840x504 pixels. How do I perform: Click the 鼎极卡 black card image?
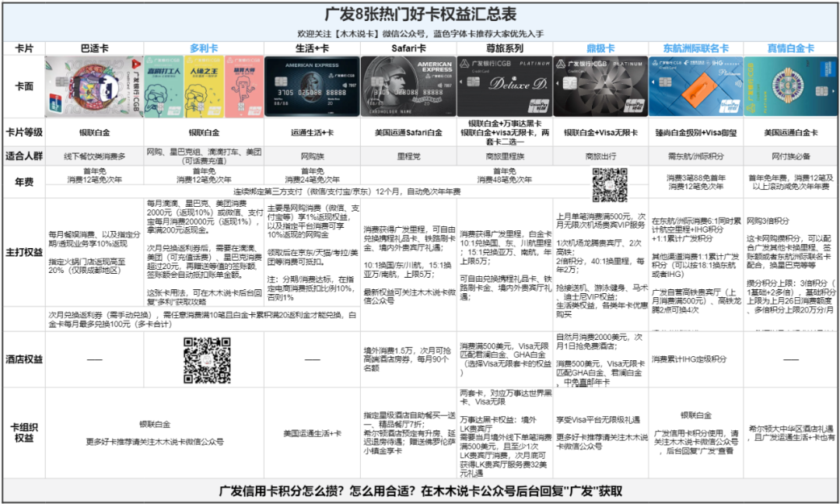click(600, 87)
